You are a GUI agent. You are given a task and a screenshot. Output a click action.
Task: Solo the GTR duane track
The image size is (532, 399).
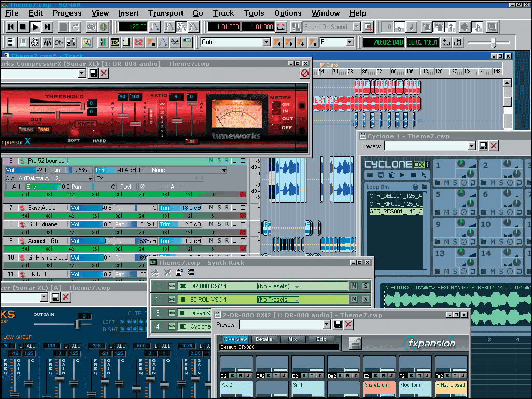pyautogui.click(x=219, y=224)
